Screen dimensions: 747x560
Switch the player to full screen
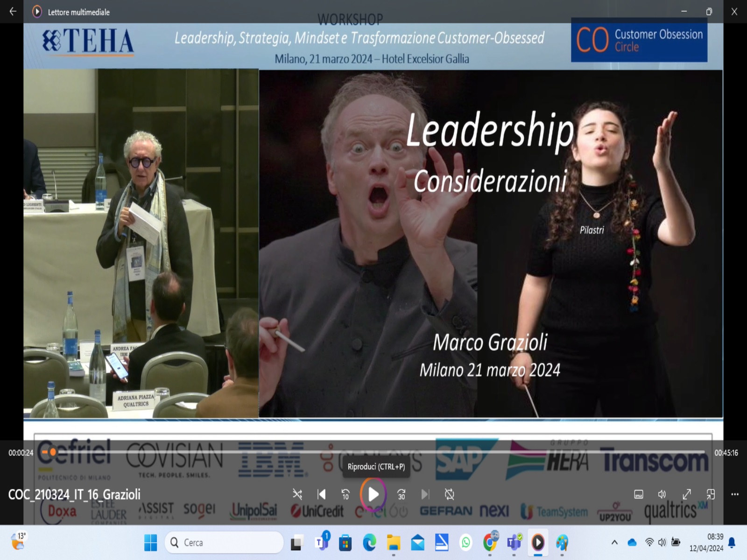(687, 494)
